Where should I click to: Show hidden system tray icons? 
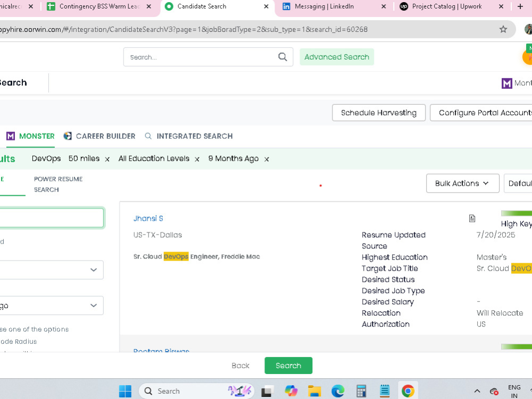click(477, 391)
